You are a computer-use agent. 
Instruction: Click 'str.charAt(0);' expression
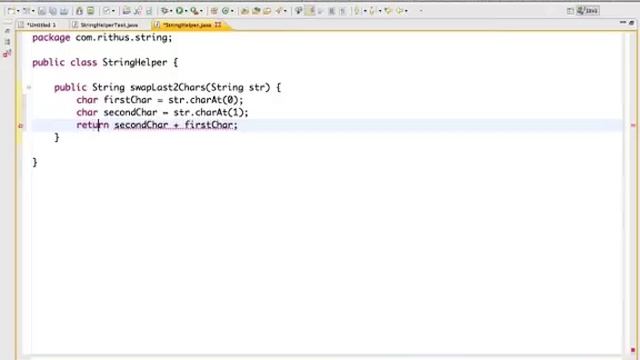pos(206,100)
